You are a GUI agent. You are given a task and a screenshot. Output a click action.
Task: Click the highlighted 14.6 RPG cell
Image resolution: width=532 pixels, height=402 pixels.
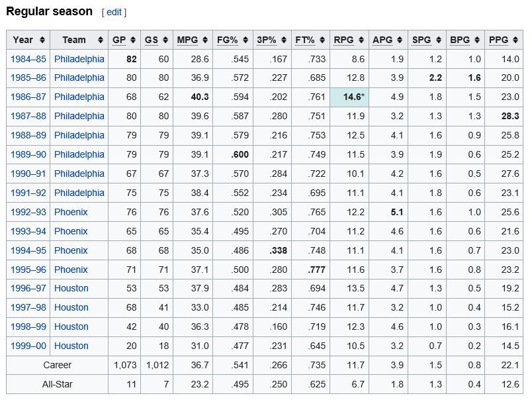349,97
